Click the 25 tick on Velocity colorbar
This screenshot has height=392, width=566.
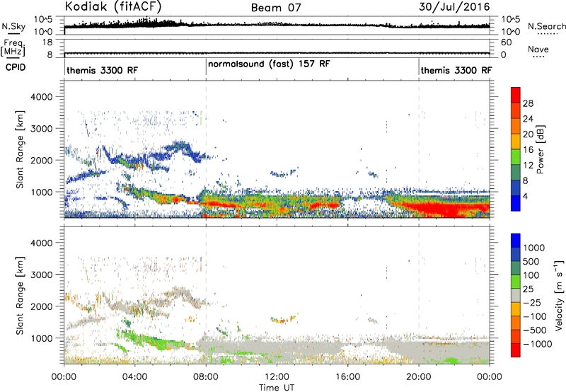pyautogui.click(x=528, y=289)
